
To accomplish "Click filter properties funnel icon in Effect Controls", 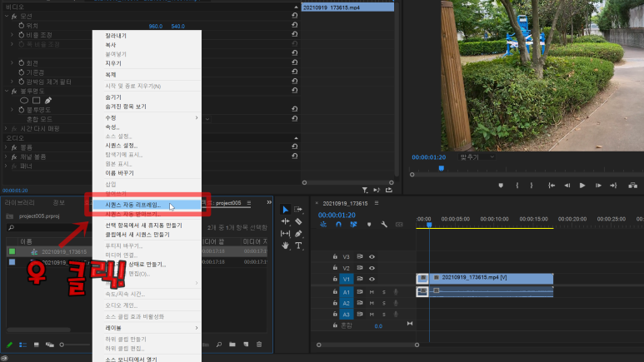I will point(365,190).
